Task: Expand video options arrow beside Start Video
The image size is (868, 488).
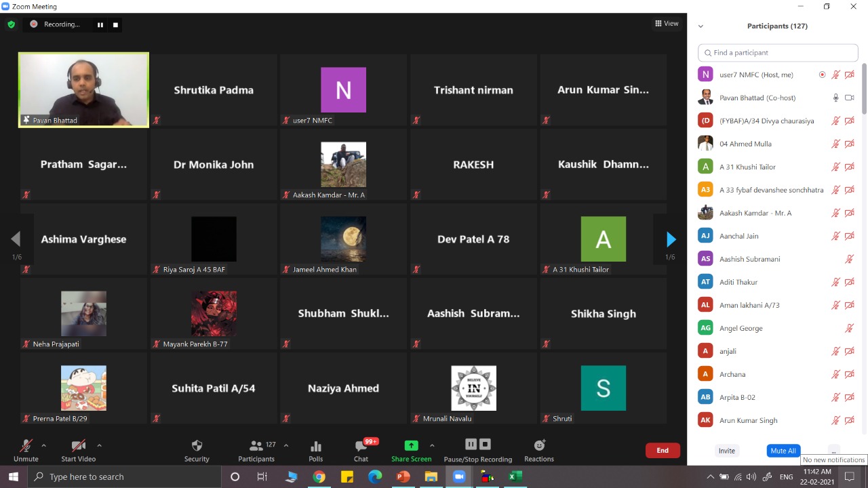Action: tap(99, 445)
